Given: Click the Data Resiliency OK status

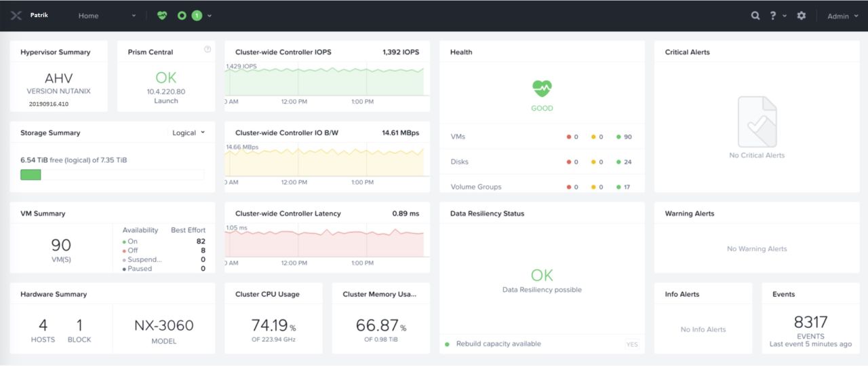Looking at the screenshot, I should click(542, 275).
